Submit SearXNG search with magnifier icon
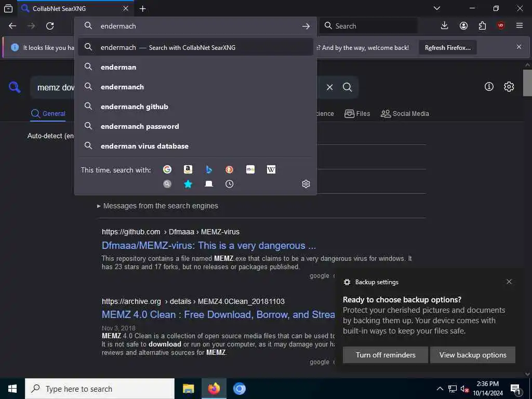532x399 pixels. point(347,87)
